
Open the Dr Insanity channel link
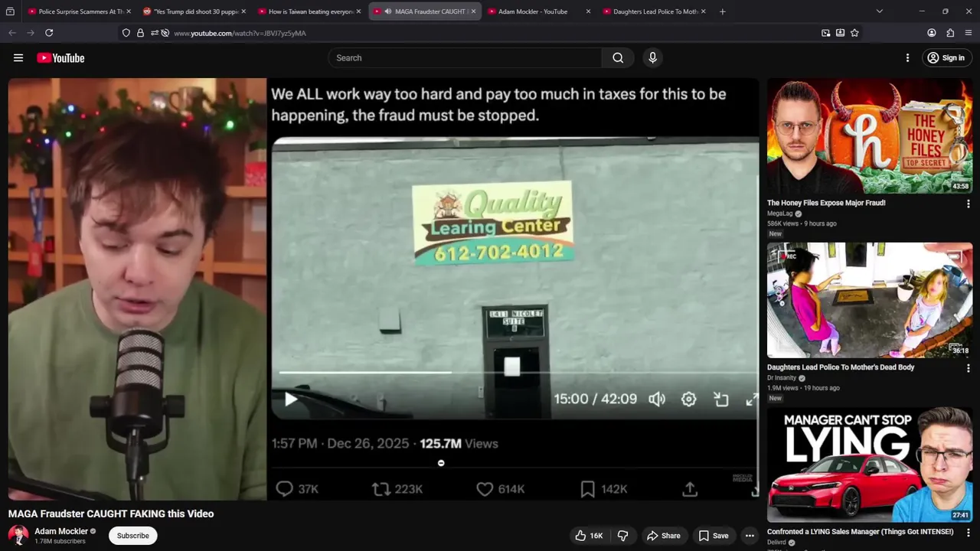(x=782, y=378)
